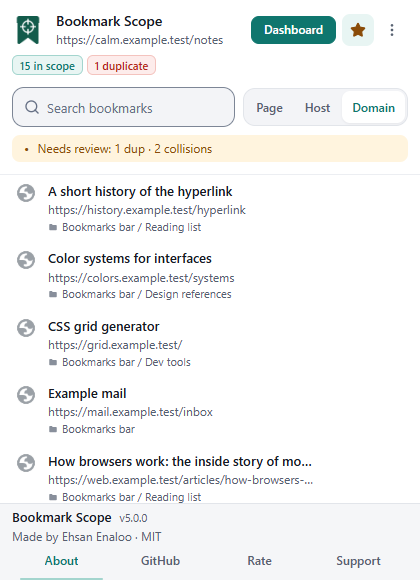This screenshot has width=420, height=580.
Task: Open the CSS grid generator bookmark
Action: (104, 327)
